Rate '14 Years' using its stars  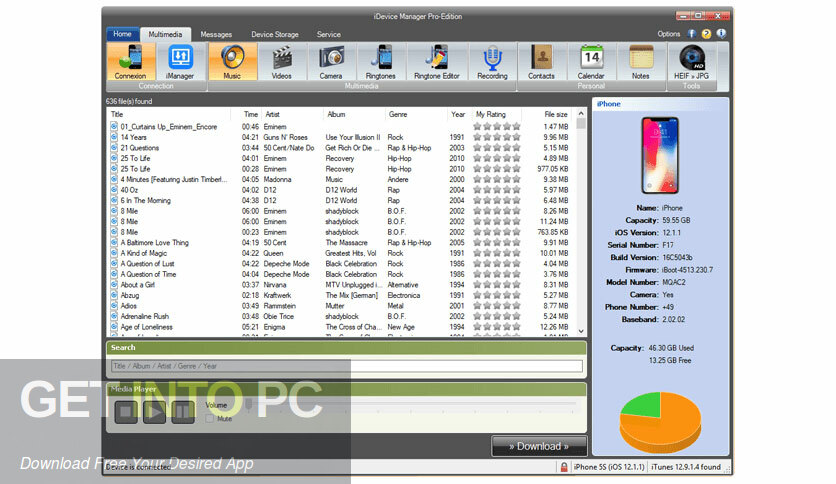tap(496, 138)
